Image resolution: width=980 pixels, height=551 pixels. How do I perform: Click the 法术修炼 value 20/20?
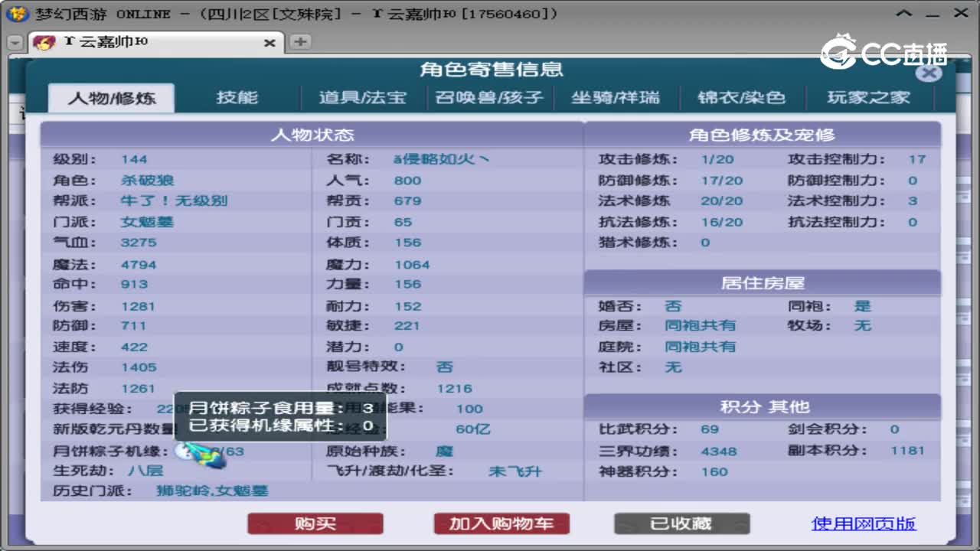(721, 201)
